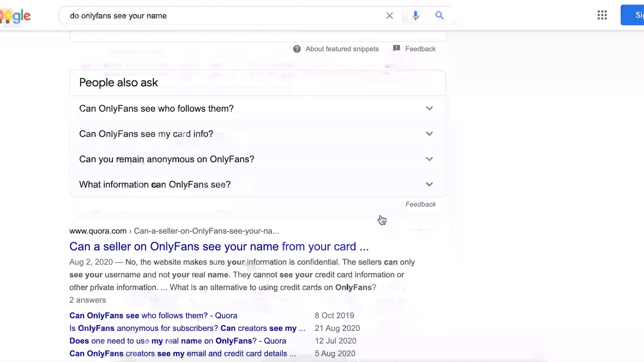Image resolution: width=644 pixels, height=362 pixels.
Task: Click Feedback next to featured snippets
Action: click(x=420, y=49)
